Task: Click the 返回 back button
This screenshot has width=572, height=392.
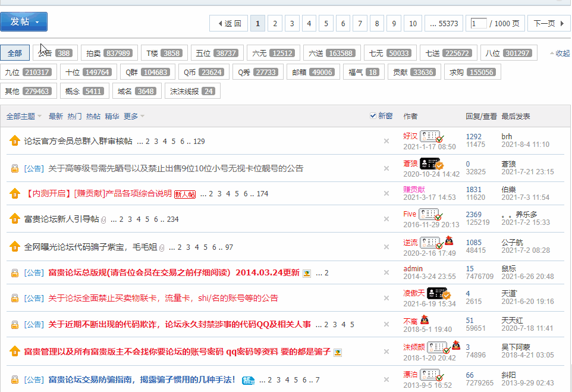Action: (x=229, y=24)
